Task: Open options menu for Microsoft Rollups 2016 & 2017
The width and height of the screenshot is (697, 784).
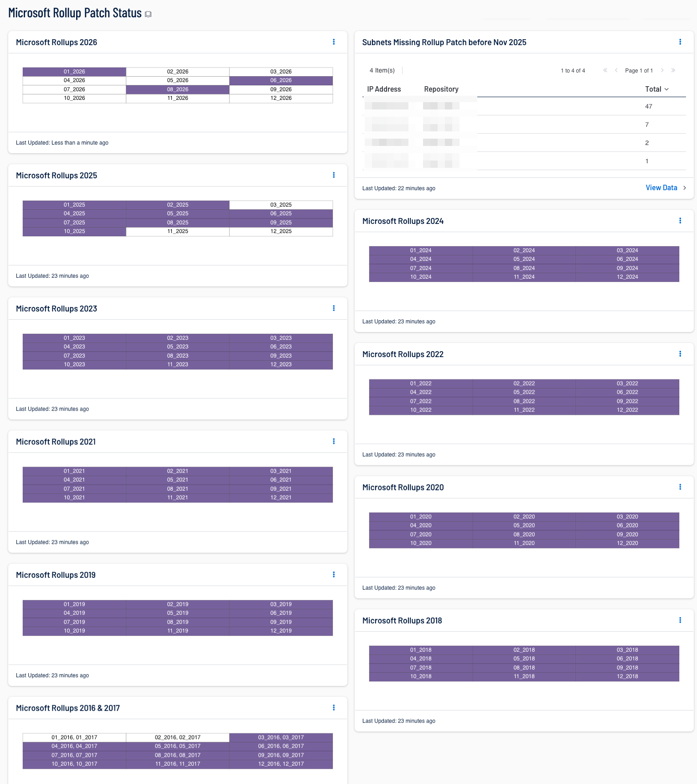Action: (x=334, y=708)
